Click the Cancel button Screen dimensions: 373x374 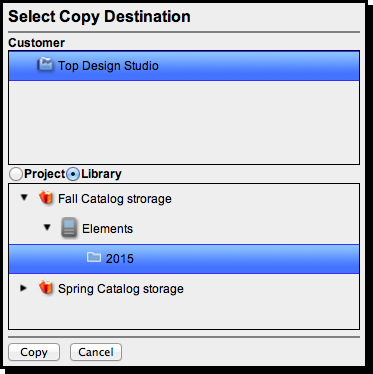tap(96, 352)
